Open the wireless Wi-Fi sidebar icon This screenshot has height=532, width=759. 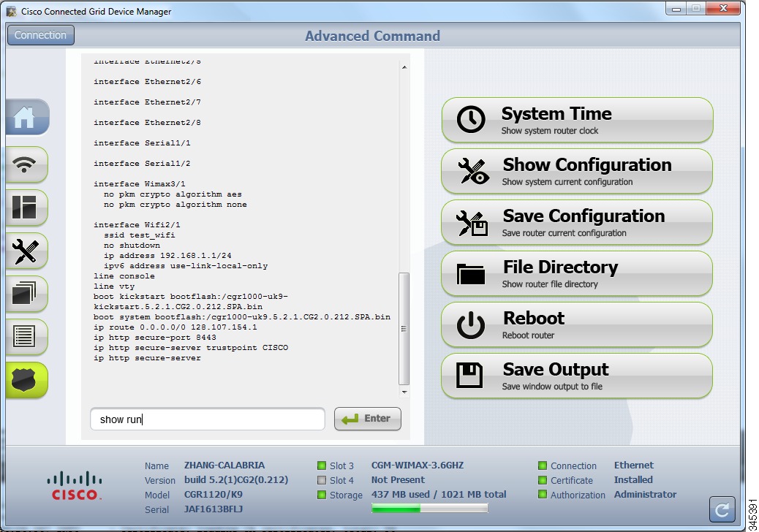[26, 165]
